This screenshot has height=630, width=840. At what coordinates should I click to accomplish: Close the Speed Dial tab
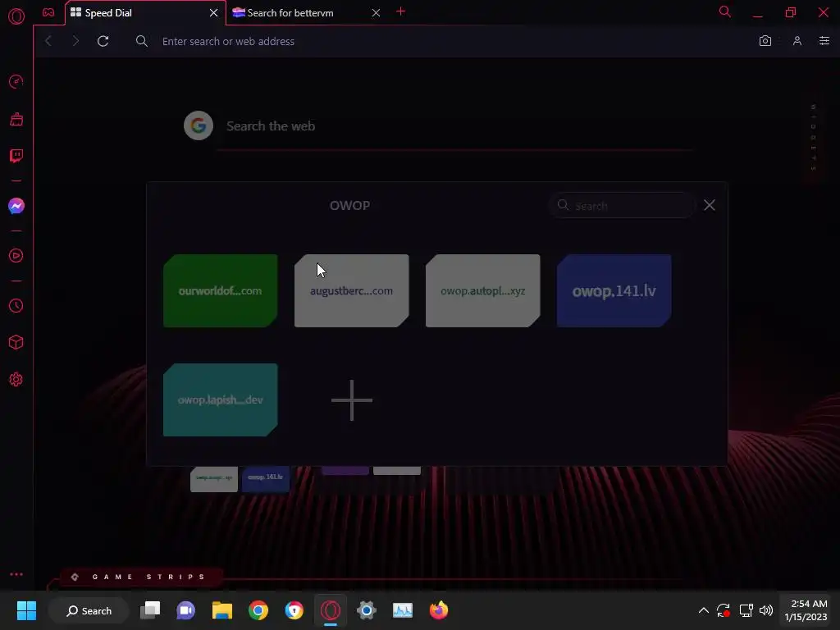[214, 13]
